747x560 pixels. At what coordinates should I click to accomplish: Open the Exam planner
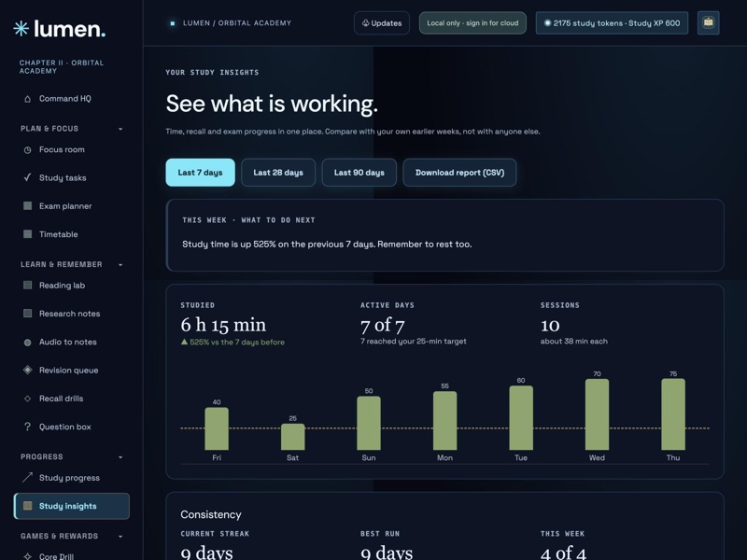tap(72, 205)
